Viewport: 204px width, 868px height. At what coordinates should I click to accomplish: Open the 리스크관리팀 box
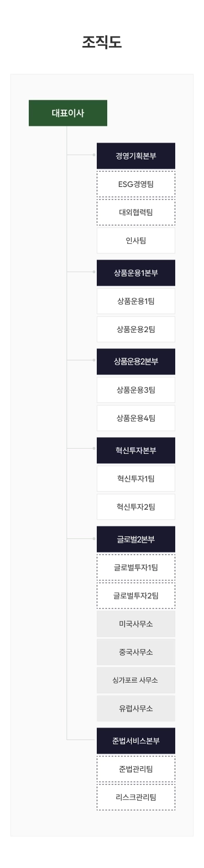tap(136, 797)
